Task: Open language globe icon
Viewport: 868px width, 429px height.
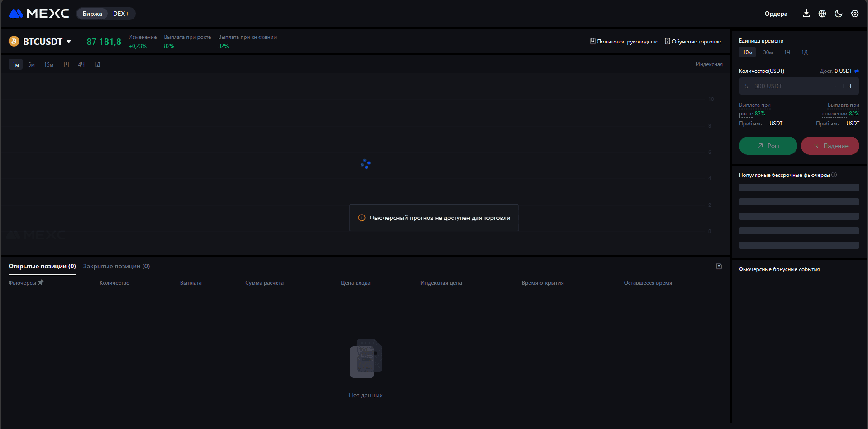Action: (x=822, y=14)
